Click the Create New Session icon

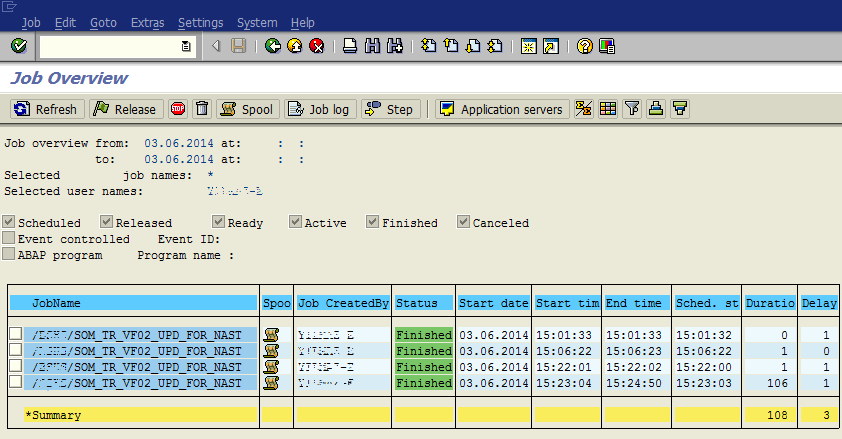pos(528,46)
